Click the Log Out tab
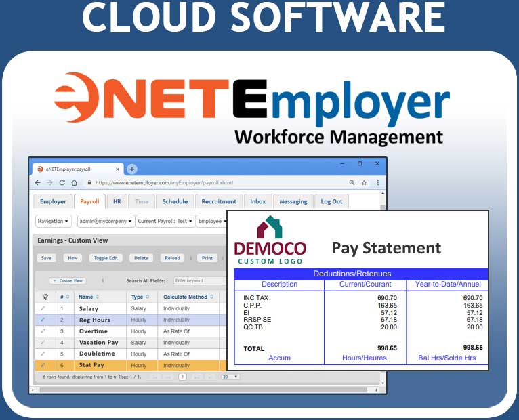519x420 pixels. click(x=331, y=201)
